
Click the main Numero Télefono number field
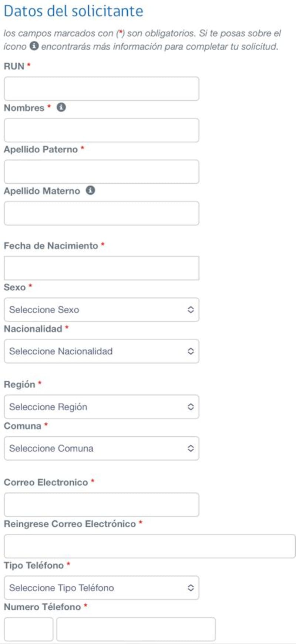136,629
